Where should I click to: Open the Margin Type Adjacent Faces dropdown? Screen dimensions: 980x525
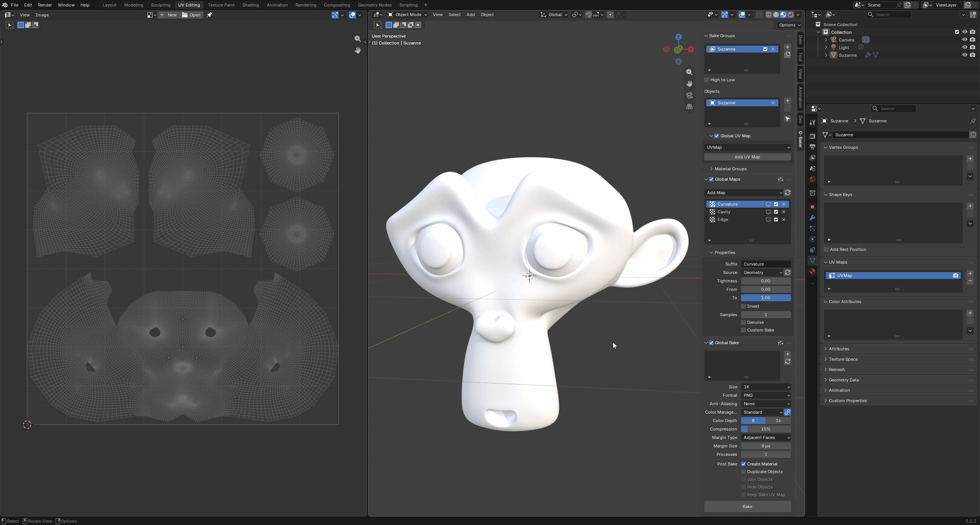(x=766, y=438)
